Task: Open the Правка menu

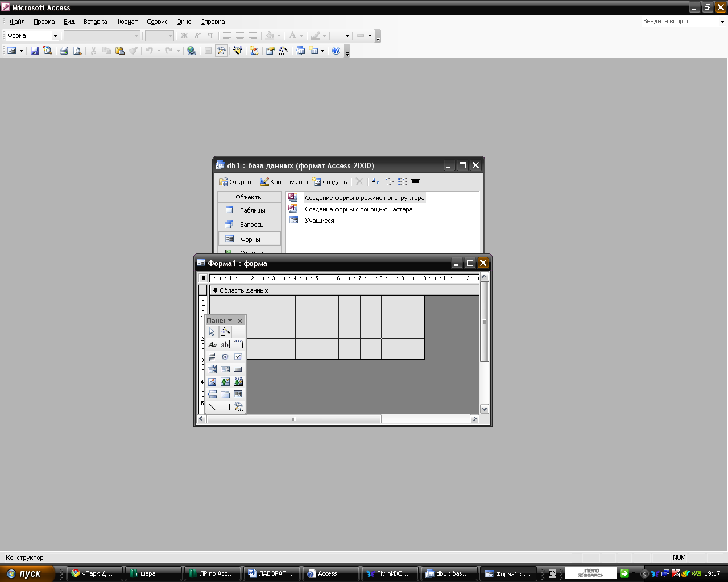Action: [x=44, y=22]
